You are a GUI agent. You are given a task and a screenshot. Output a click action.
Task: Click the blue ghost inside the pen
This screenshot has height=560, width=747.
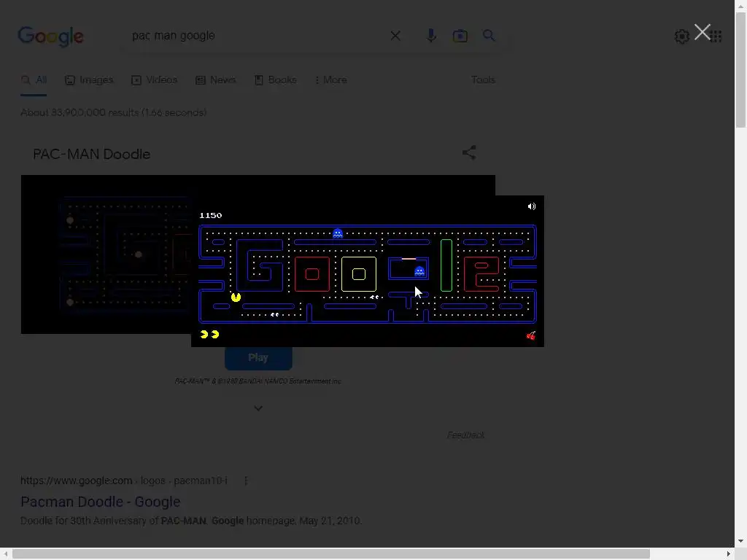[419, 271]
